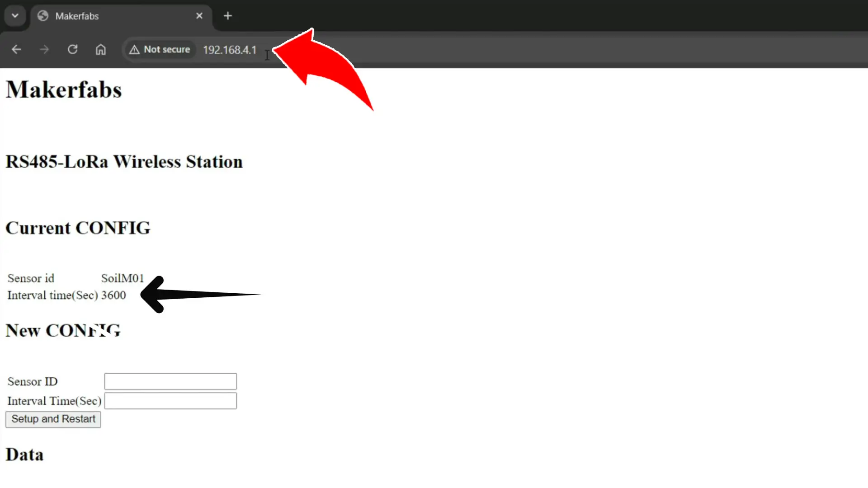Click the Makerfabs page heading
Viewport: 868px width, 488px height.
[x=64, y=89]
